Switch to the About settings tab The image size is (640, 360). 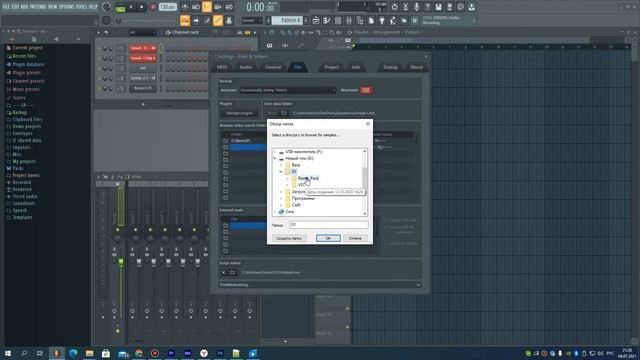click(416, 67)
